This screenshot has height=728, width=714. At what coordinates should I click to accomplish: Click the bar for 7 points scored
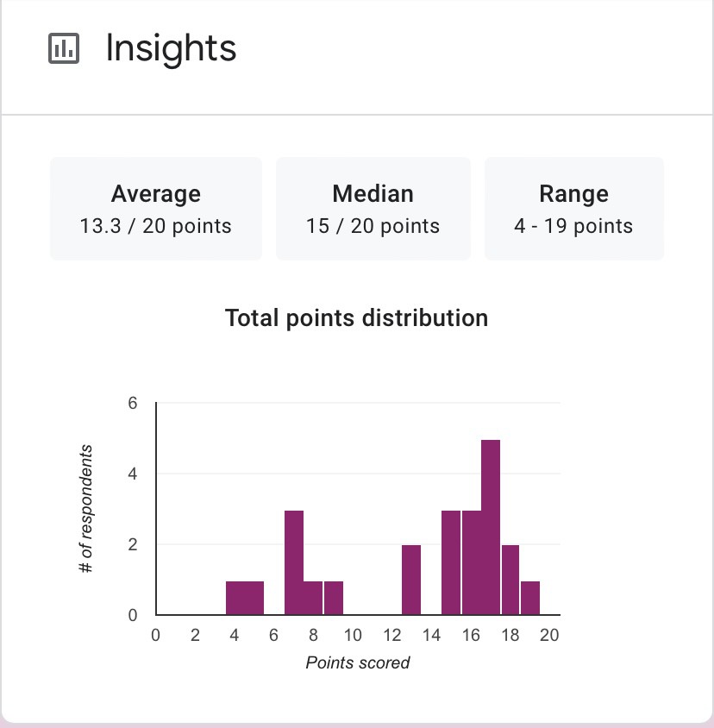294,562
